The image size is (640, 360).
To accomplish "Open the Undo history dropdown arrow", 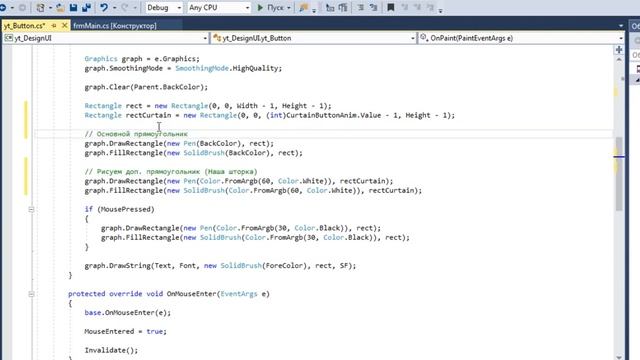I will (114, 8).
